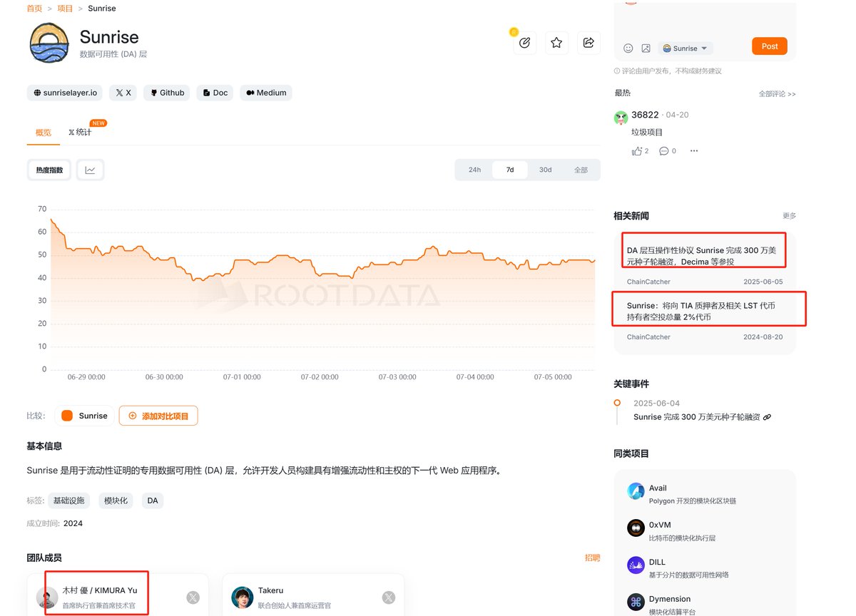Open the Avail project icon
Image resolution: width=856 pixels, height=616 pixels.
636,491
